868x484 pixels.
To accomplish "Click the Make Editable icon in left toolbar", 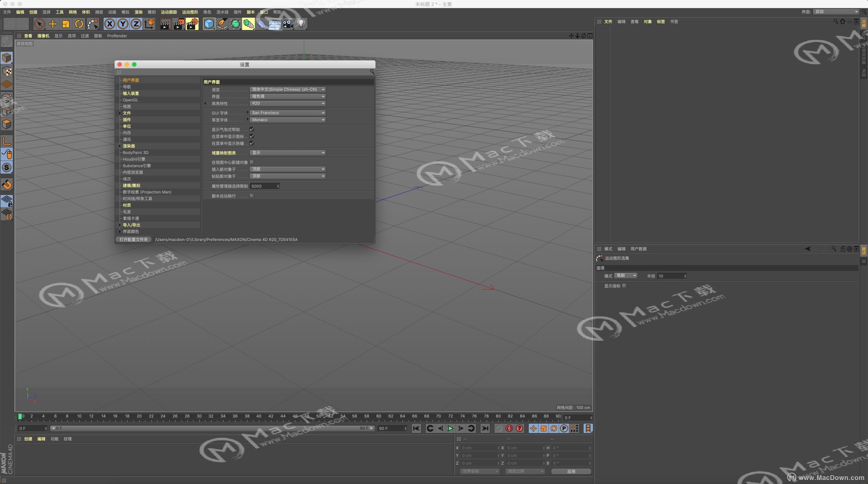I will (7, 41).
